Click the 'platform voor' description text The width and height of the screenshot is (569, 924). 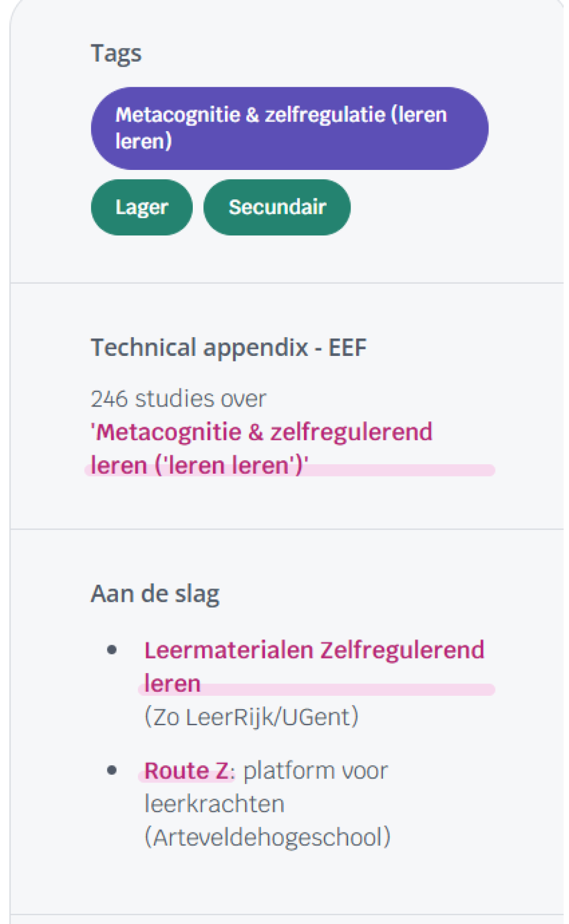[x=316, y=771]
